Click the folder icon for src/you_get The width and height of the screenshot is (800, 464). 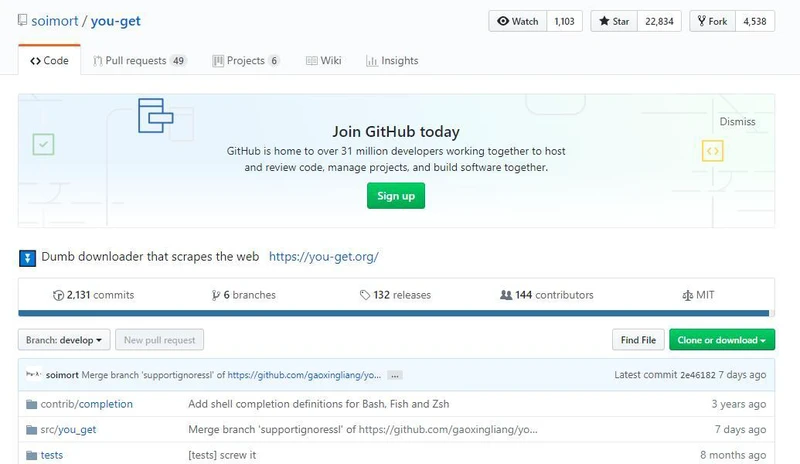[32, 430]
